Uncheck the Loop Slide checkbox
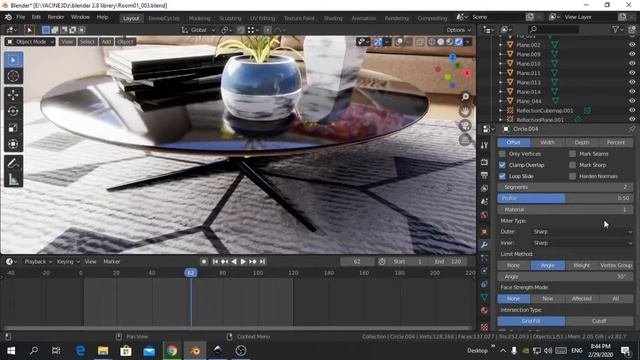This screenshot has height=360, width=640. [502, 176]
